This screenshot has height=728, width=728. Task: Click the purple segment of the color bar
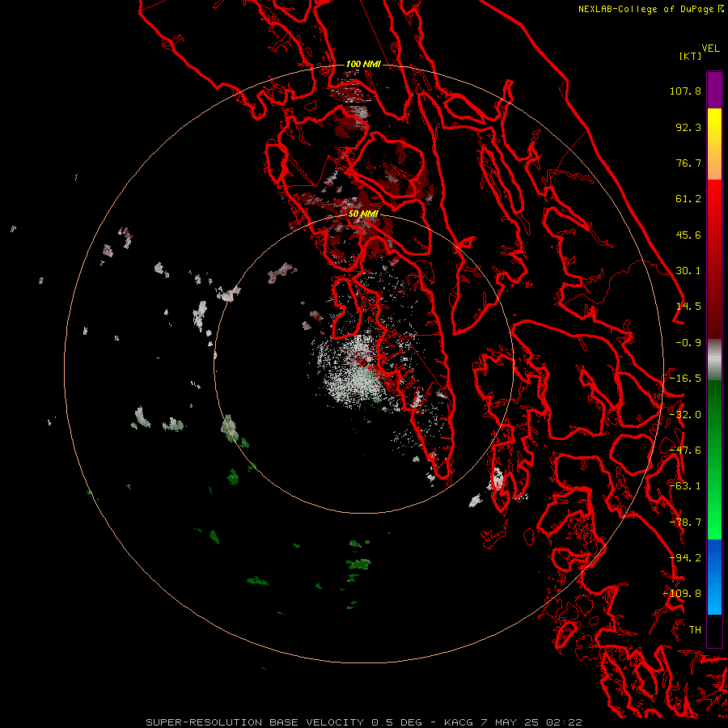point(714,90)
